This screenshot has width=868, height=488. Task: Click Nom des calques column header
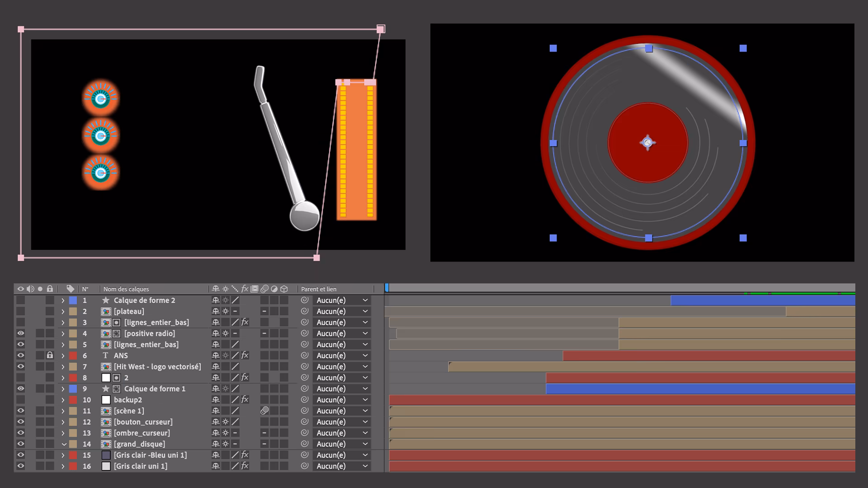[x=126, y=289]
